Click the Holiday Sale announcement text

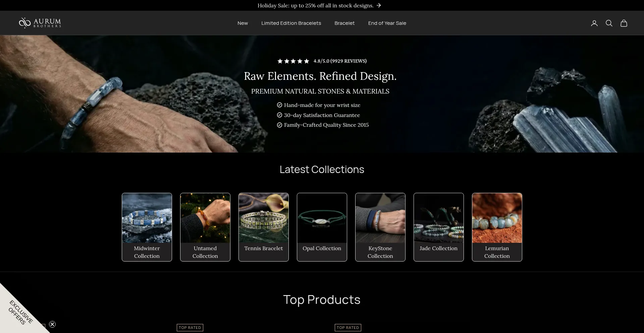click(315, 5)
